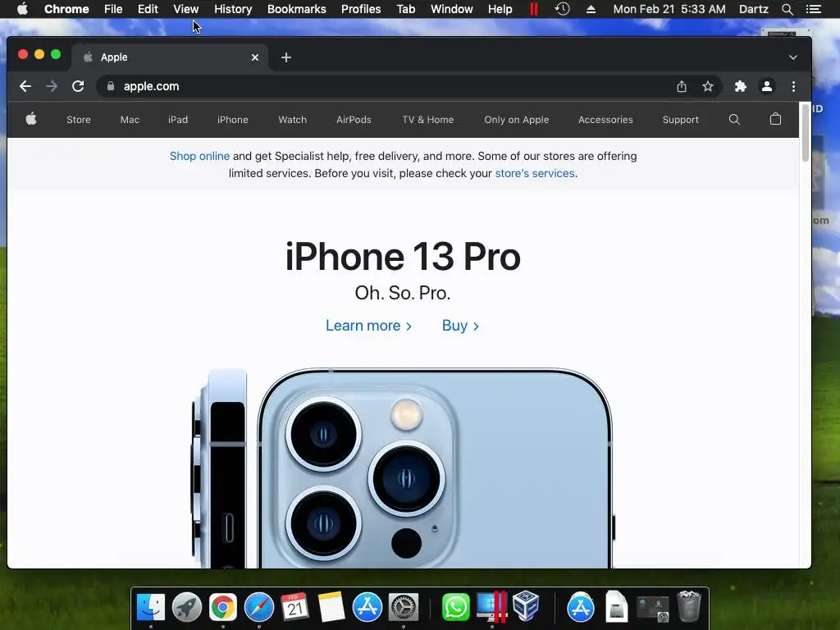Expand the tab search chevron
840x630 pixels.
[793, 57]
